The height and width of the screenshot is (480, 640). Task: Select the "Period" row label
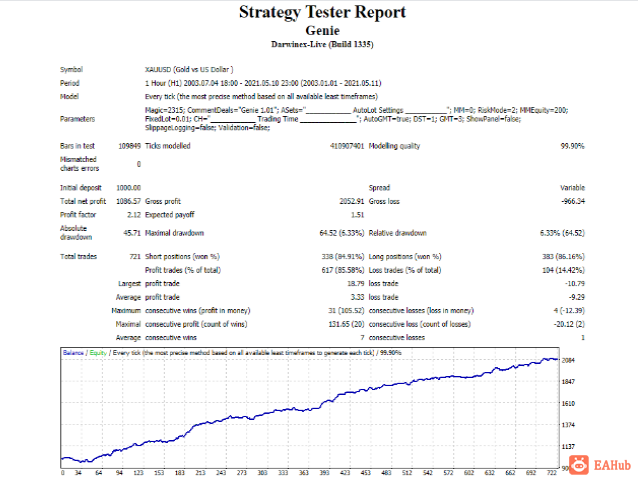click(70, 83)
